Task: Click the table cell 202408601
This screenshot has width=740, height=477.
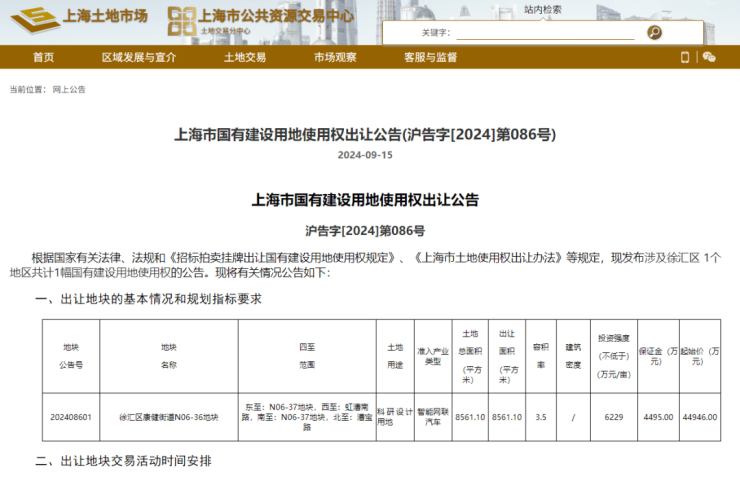Action: (71, 417)
